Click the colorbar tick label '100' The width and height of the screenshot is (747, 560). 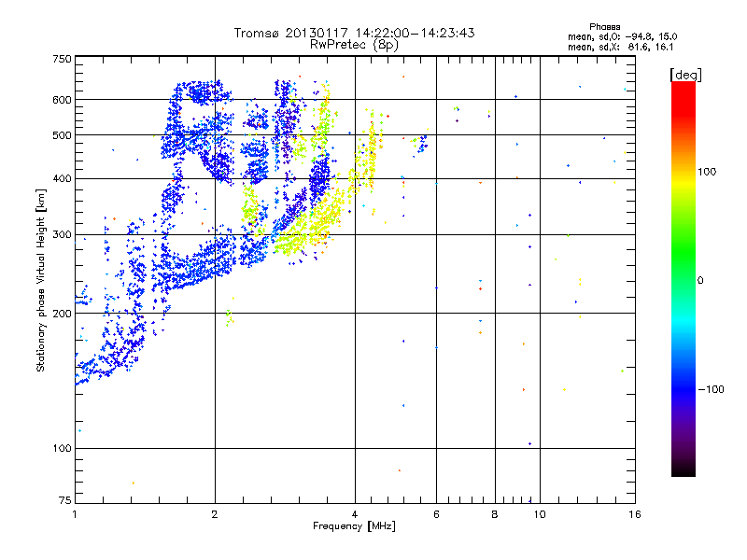(707, 172)
